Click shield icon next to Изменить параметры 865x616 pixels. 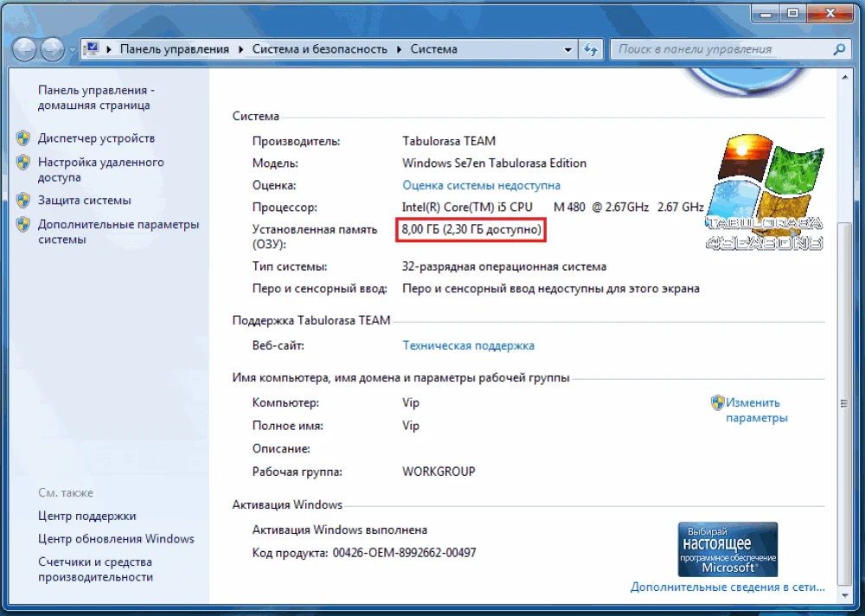(x=716, y=402)
